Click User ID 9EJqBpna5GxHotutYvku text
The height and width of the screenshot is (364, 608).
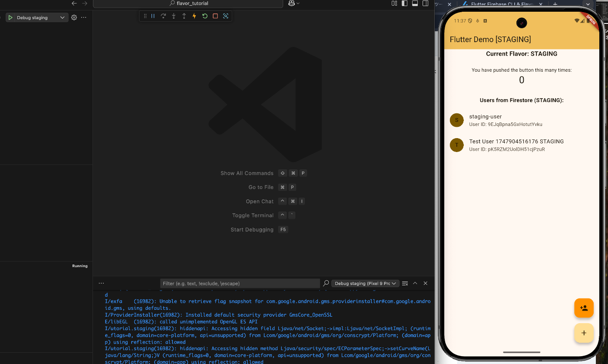(506, 124)
